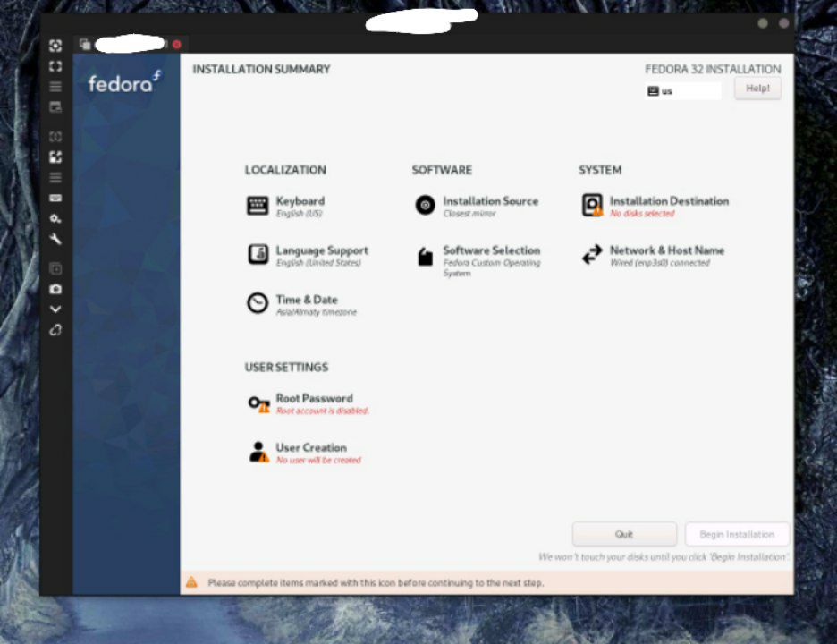The width and height of the screenshot is (837, 644).
Task: Click the 'USER SETTINGS' section heading
Action: coord(286,368)
